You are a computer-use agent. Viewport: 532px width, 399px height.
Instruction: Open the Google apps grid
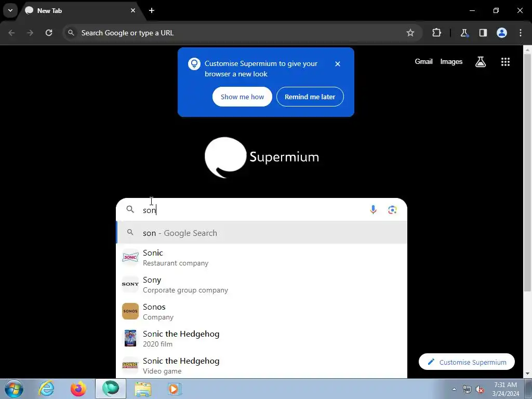[x=505, y=62]
